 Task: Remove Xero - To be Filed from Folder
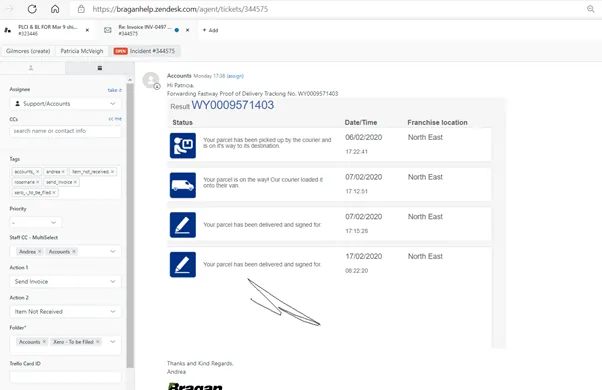[x=98, y=342]
